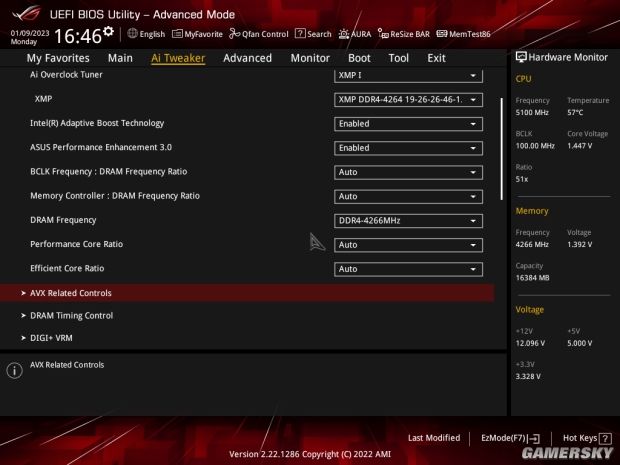Click +3.3V 3.328 V reading

pyautogui.click(x=528, y=376)
